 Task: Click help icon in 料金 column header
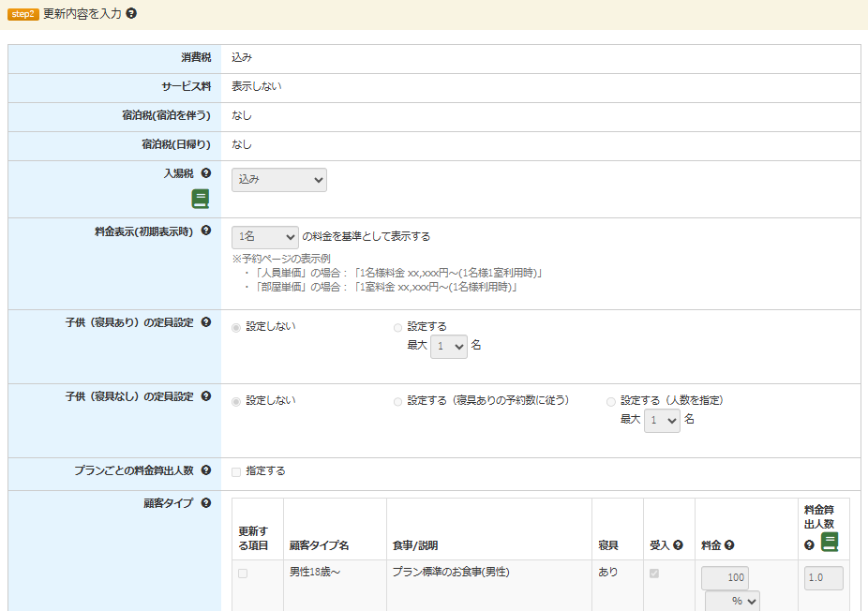click(x=729, y=545)
